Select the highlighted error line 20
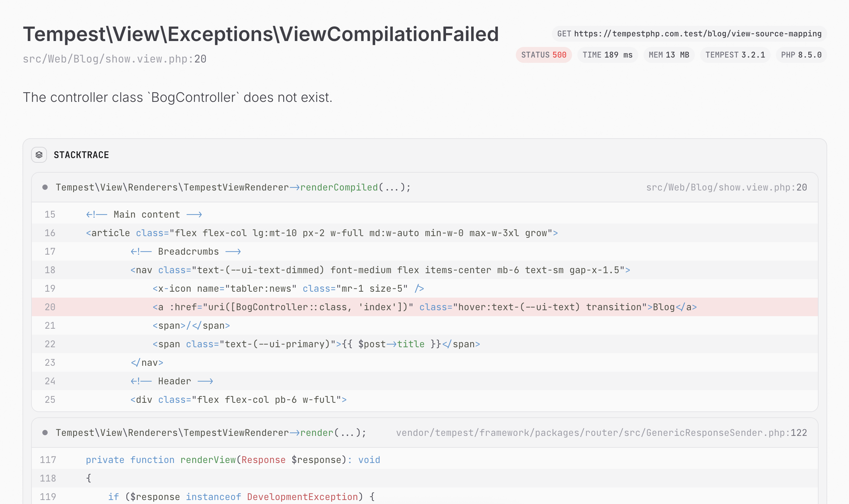This screenshot has width=849, height=504. [425, 307]
